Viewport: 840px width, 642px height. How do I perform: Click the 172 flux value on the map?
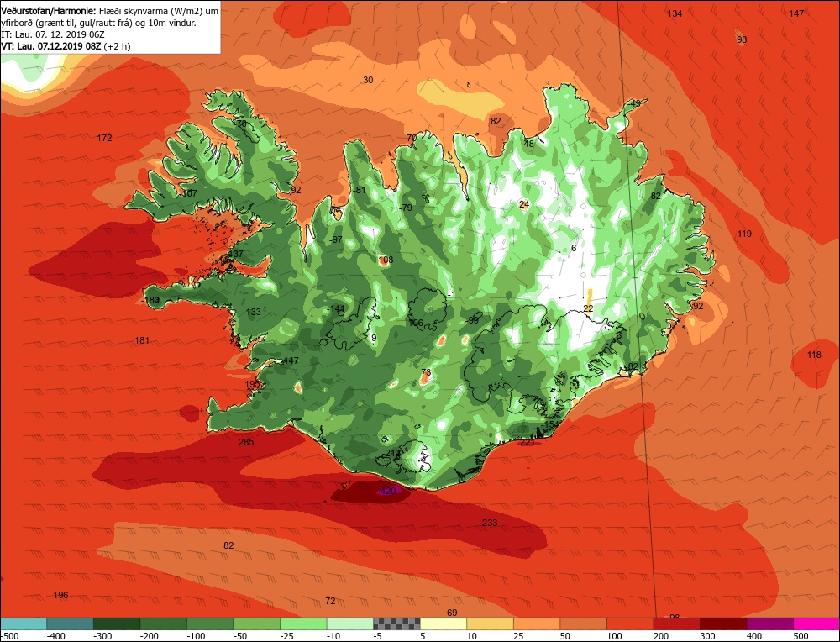tap(104, 138)
